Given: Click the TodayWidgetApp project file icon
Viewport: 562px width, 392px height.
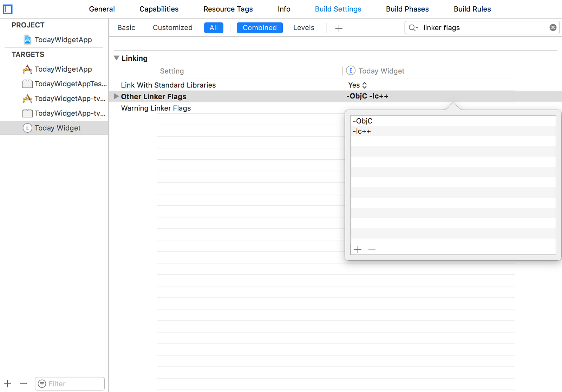Looking at the screenshot, I should click(x=27, y=40).
